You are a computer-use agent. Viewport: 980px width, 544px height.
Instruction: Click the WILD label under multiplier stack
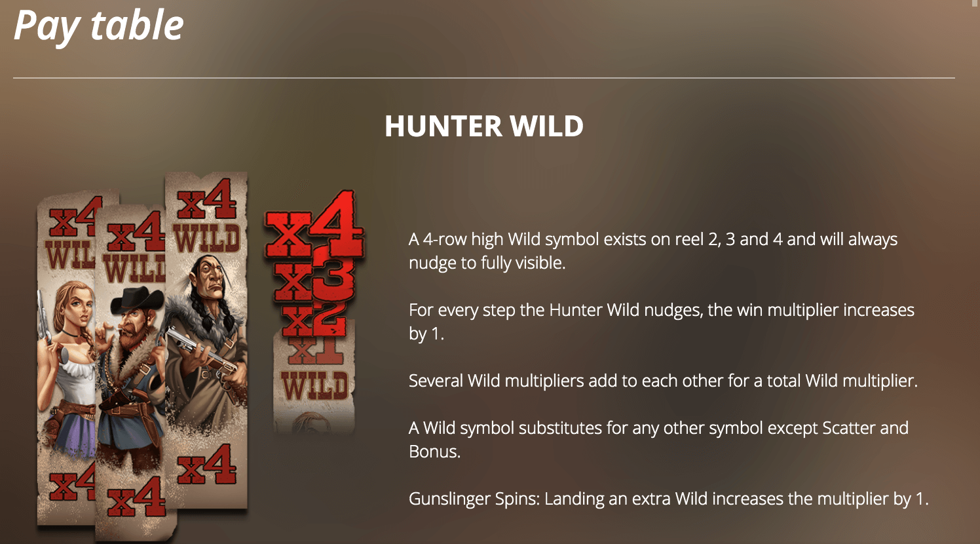coord(315,385)
